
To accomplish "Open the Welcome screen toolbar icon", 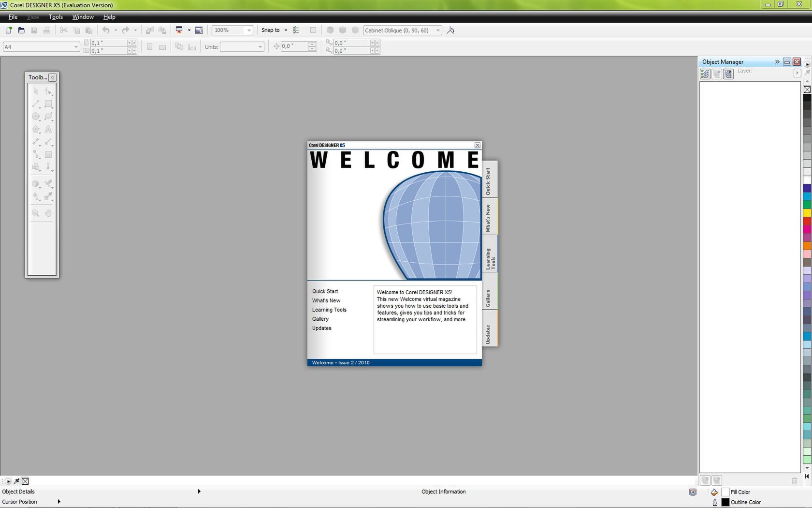I will (x=199, y=30).
